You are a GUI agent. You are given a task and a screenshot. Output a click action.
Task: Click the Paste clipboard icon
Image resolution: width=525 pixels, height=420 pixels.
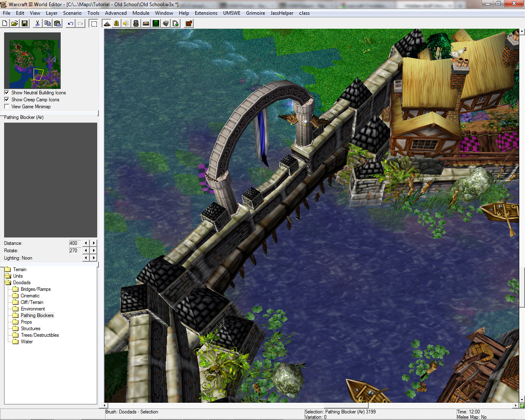tap(57, 23)
